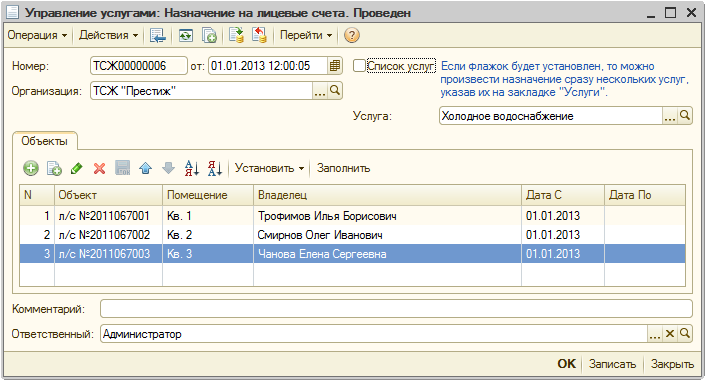This screenshot has width=705, height=380.
Task: Click the copy document toolbar icon
Action: pos(209,35)
